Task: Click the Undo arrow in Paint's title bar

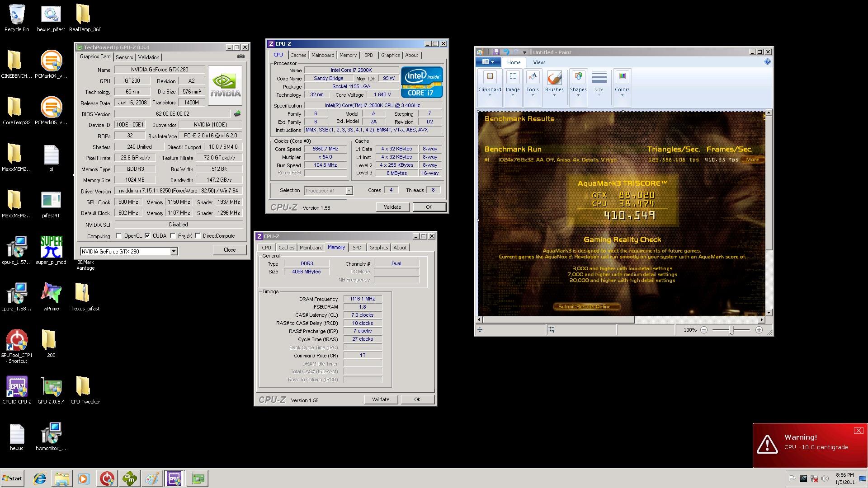Action: (506, 52)
